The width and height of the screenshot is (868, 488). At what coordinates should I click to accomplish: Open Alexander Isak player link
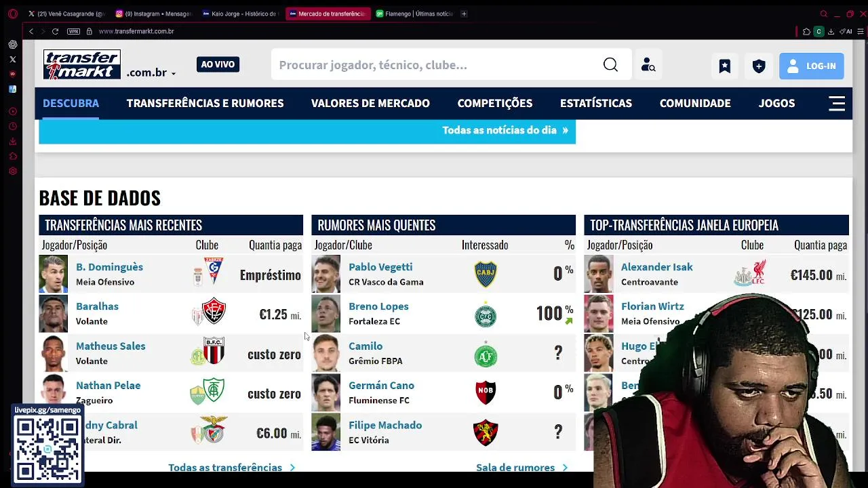[656, 267]
